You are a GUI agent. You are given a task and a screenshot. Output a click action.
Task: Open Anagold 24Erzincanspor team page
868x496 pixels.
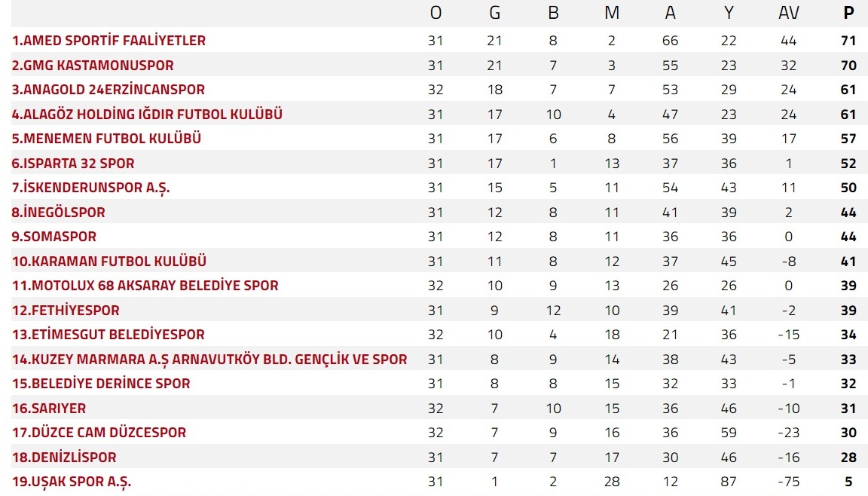[x=108, y=90]
